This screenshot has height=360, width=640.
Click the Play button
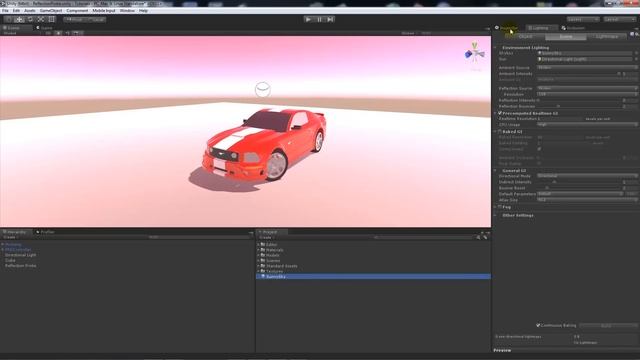click(x=309, y=19)
